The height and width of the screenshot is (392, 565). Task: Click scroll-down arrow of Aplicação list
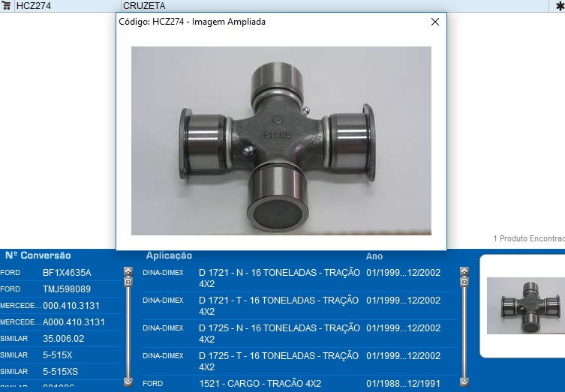[x=464, y=382]
